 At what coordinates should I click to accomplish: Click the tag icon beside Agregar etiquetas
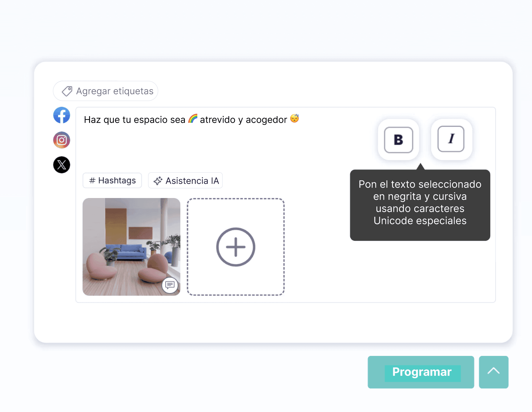(67, 91)
